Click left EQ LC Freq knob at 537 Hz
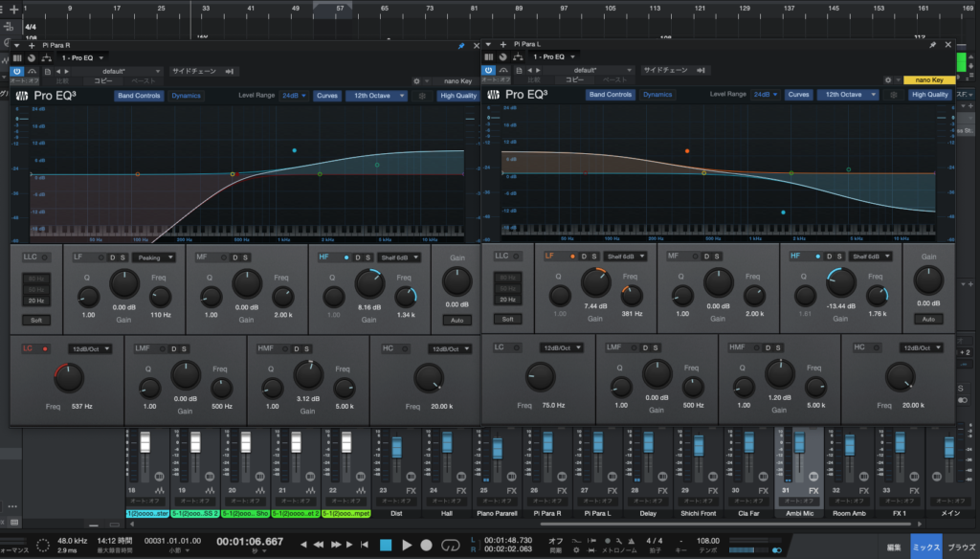This screenshot has height=559, width=980. (x=68, y=377)
